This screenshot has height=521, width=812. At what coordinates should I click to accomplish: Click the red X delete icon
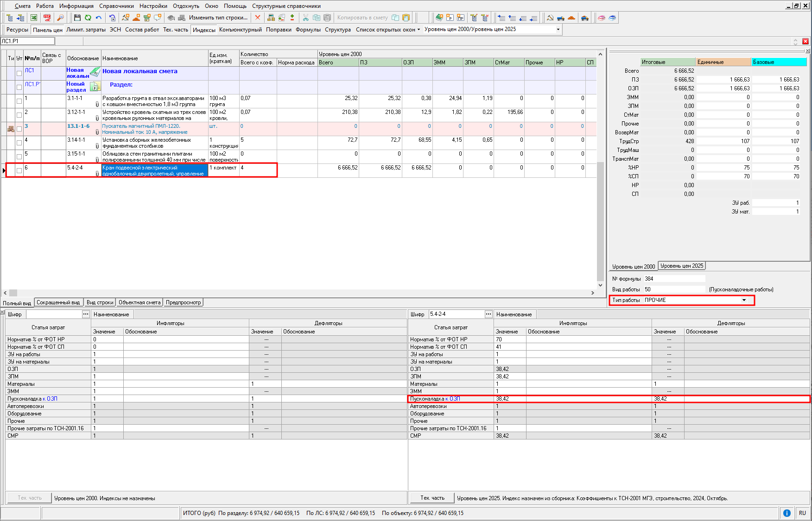pos(258,18)
